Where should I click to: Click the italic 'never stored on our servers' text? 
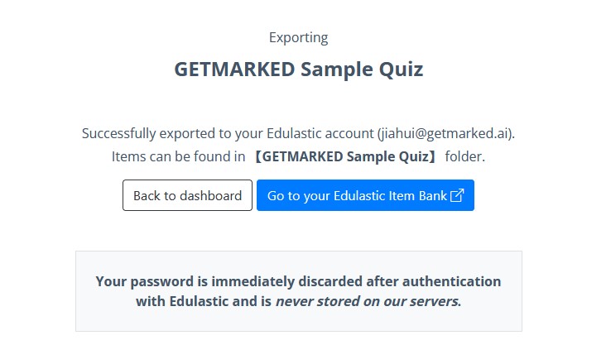point(368,301)
